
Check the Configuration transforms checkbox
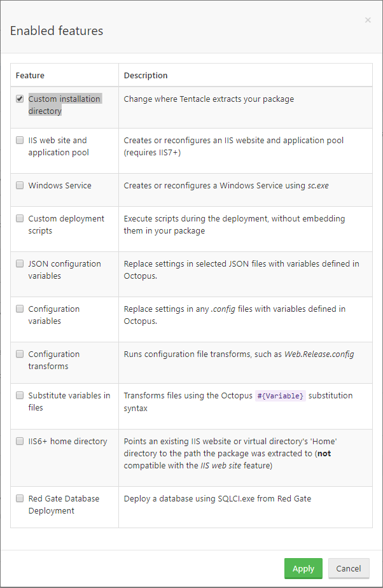click(20, 353)
